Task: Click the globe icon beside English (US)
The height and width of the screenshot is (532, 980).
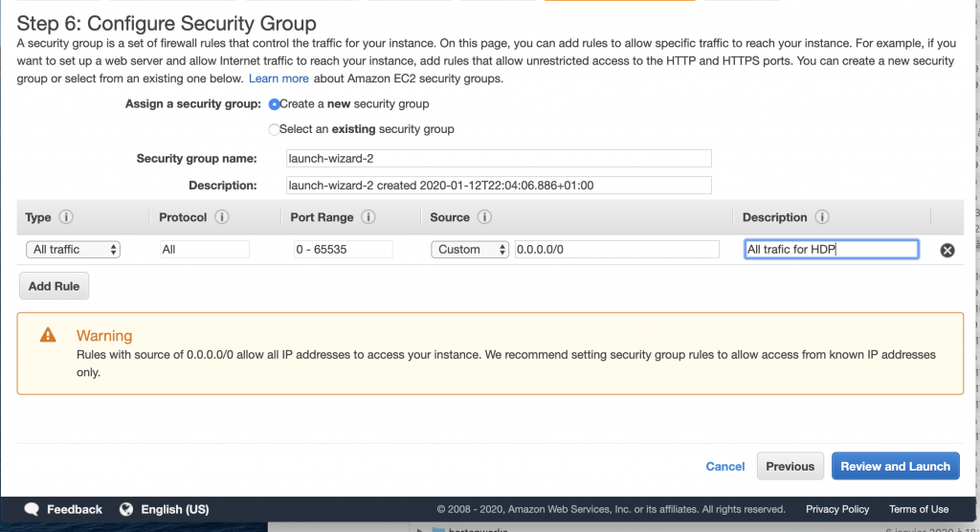Action: pyautogui.click(x=125, y=509)
